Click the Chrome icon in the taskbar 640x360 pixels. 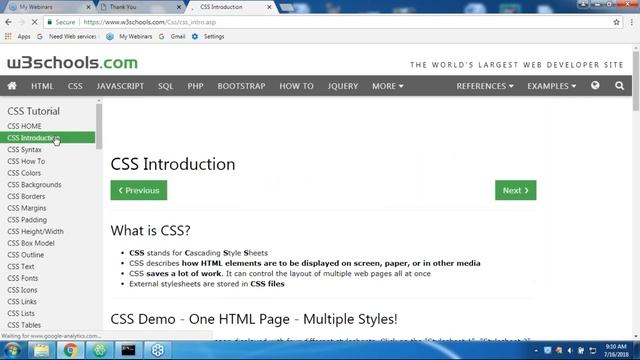pyautogui.click(x=70, y=350)
